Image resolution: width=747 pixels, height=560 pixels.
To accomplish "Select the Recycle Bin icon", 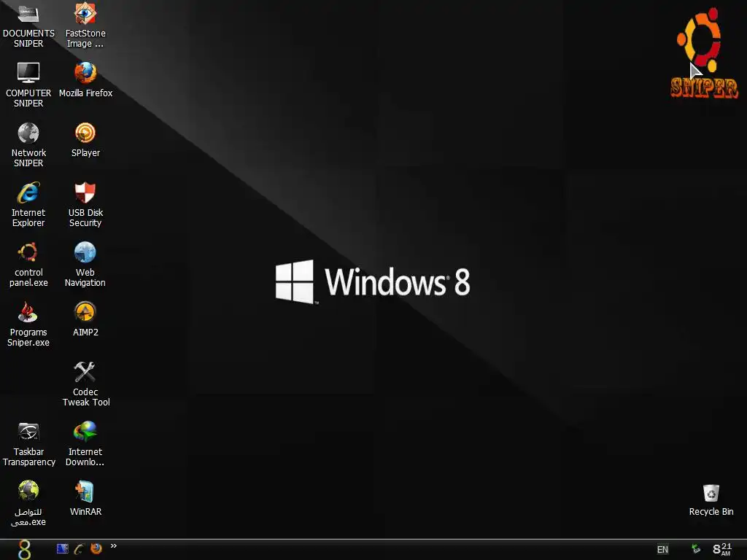I will pyautogui.click(x=711, y=499).
